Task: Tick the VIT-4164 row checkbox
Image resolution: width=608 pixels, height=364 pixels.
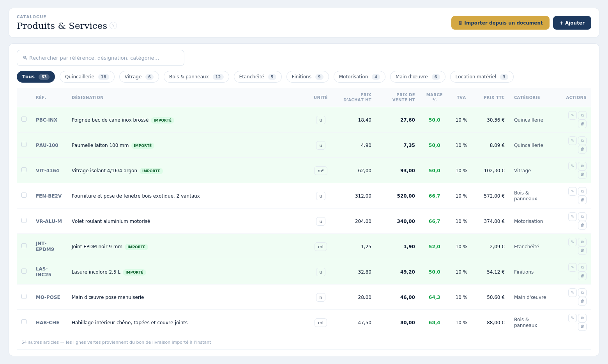Action: pos(24,170)
